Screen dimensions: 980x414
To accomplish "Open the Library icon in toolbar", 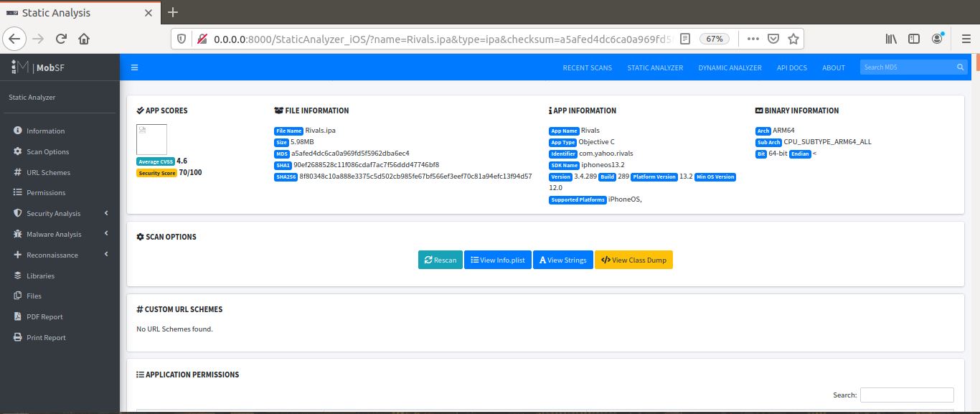I will (891, 39).
